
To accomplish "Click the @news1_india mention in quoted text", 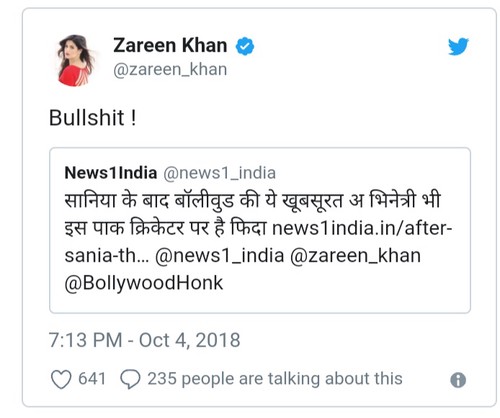I will click(x=220, y=256).
